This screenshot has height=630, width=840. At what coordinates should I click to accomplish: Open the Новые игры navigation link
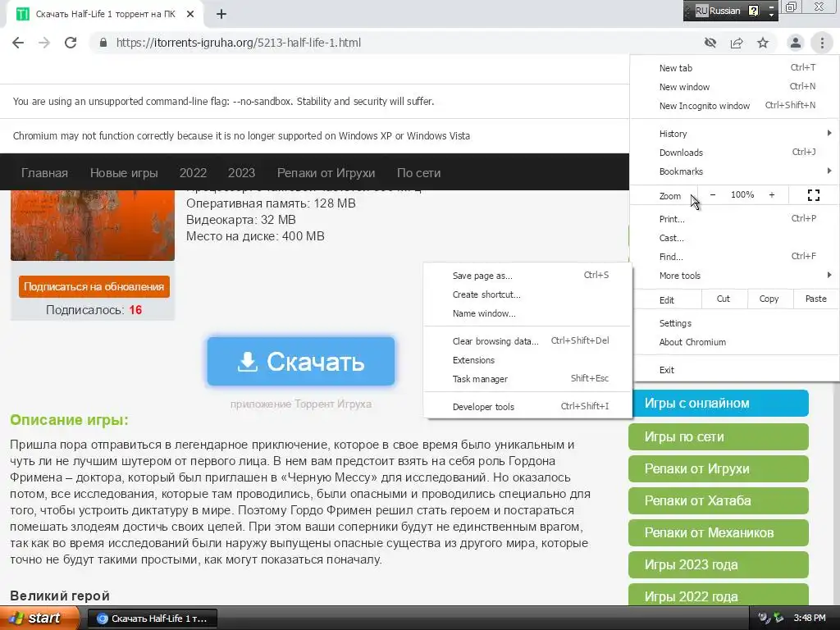pos(124,173)
